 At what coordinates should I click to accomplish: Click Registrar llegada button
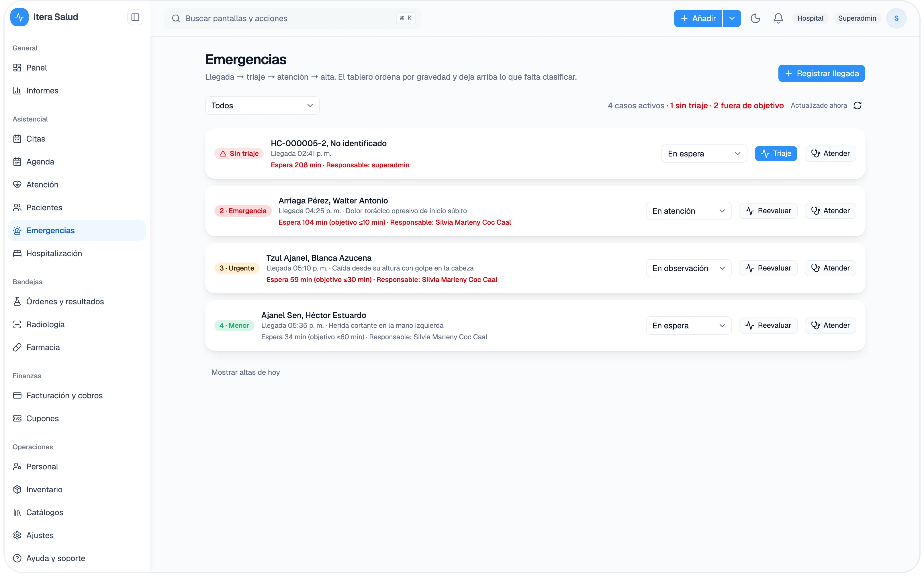tap(821, 73)
